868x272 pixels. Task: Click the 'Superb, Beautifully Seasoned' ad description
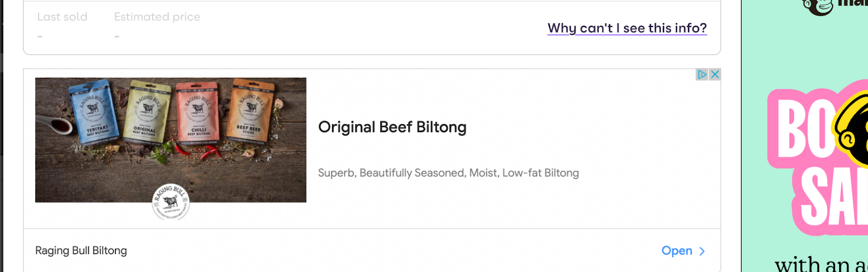point(448,173)
